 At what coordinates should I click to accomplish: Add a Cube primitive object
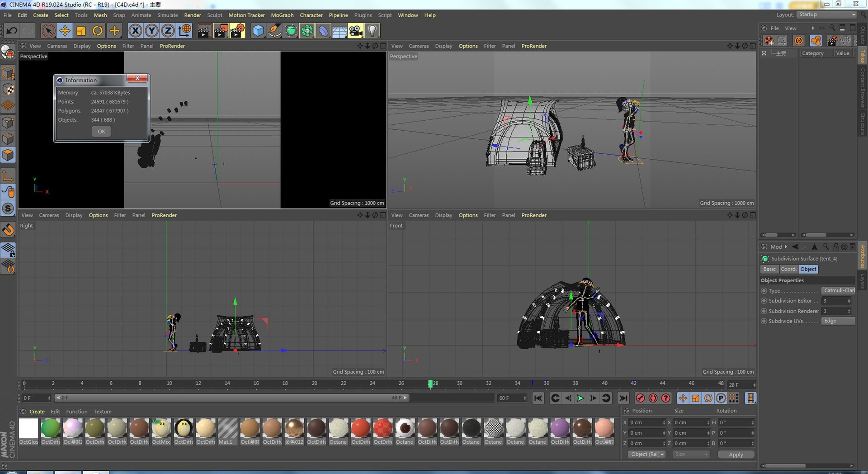pos(258,31)
